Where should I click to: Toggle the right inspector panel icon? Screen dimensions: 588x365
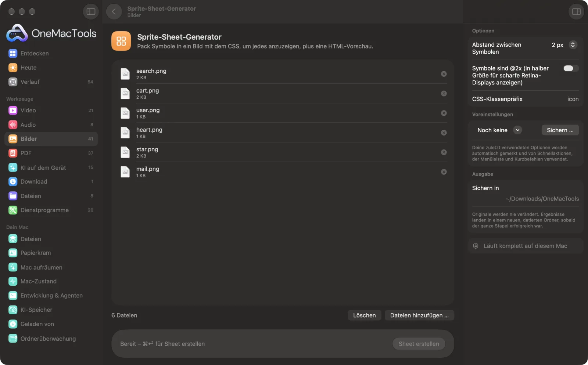(576, 12)
